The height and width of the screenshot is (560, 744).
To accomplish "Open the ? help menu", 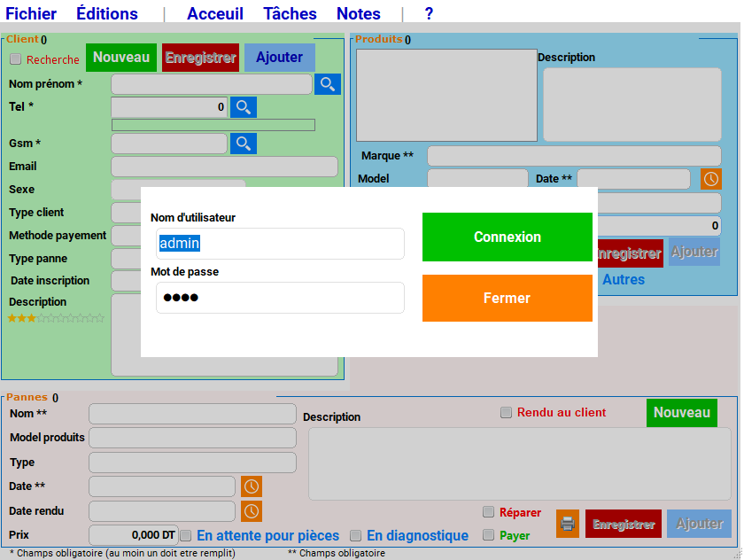I will (429, 13).
